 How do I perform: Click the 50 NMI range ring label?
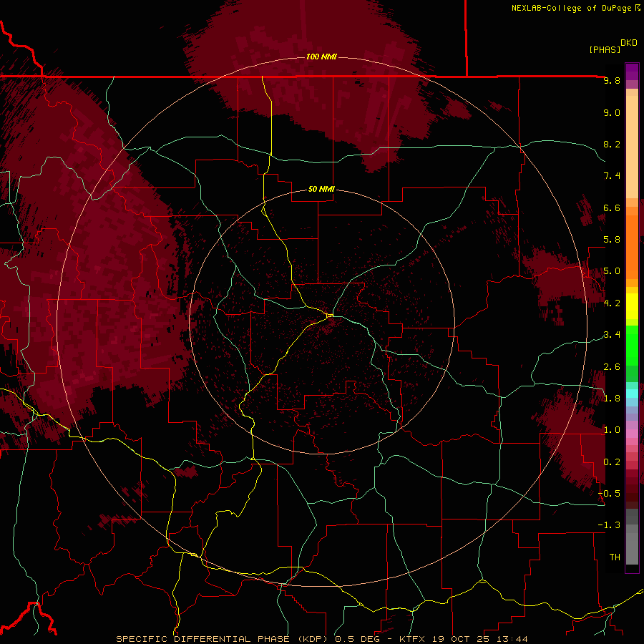tap(321, 189)
